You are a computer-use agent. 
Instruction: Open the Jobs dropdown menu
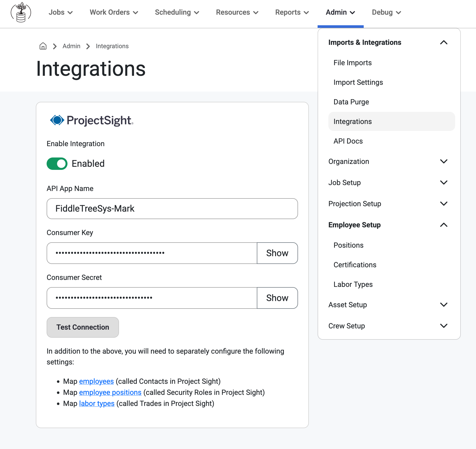(x=61, y=12)
